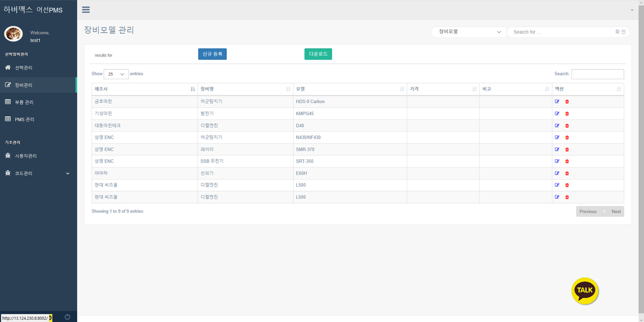Go to 선박관리 in sidebar
The image size is (644, 322).
tap(38, 67)
